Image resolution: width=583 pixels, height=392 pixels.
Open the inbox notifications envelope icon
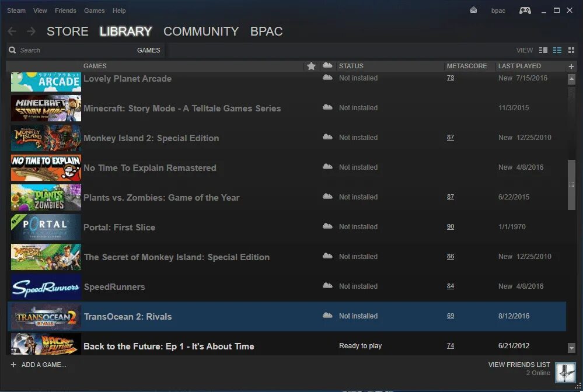473,10
